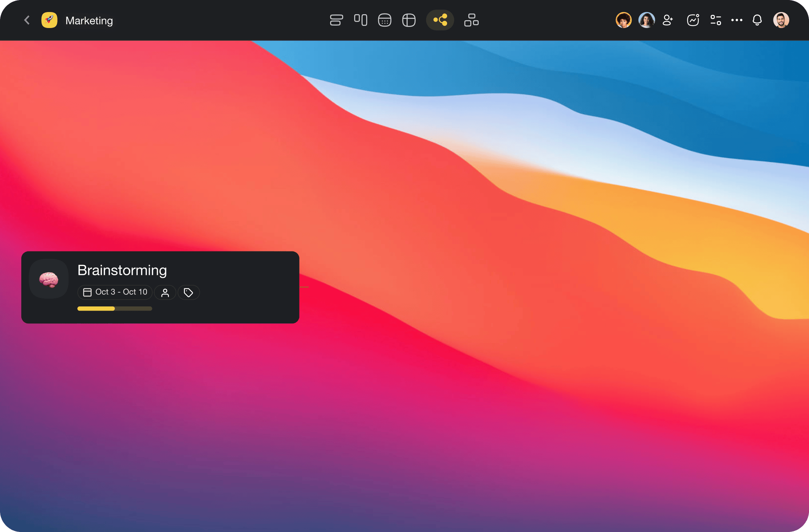Edit the Oct 3 - Oct 10 date range

click(115, 292)
